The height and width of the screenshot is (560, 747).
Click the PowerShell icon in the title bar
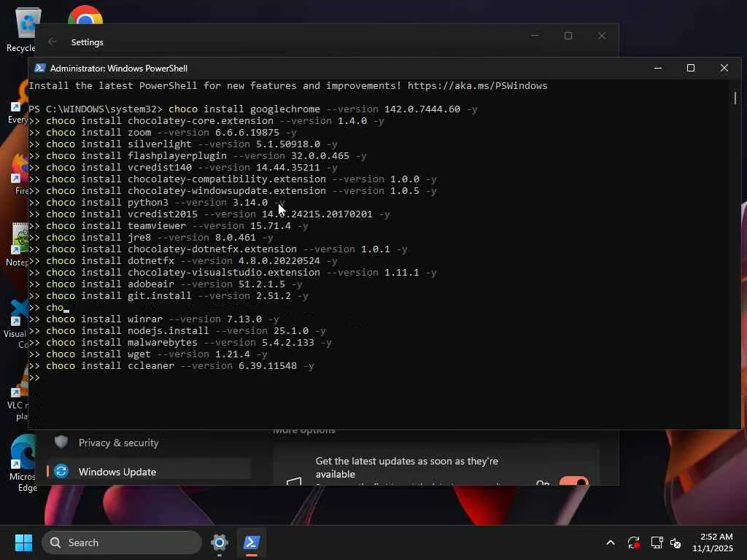click(40, 68)
